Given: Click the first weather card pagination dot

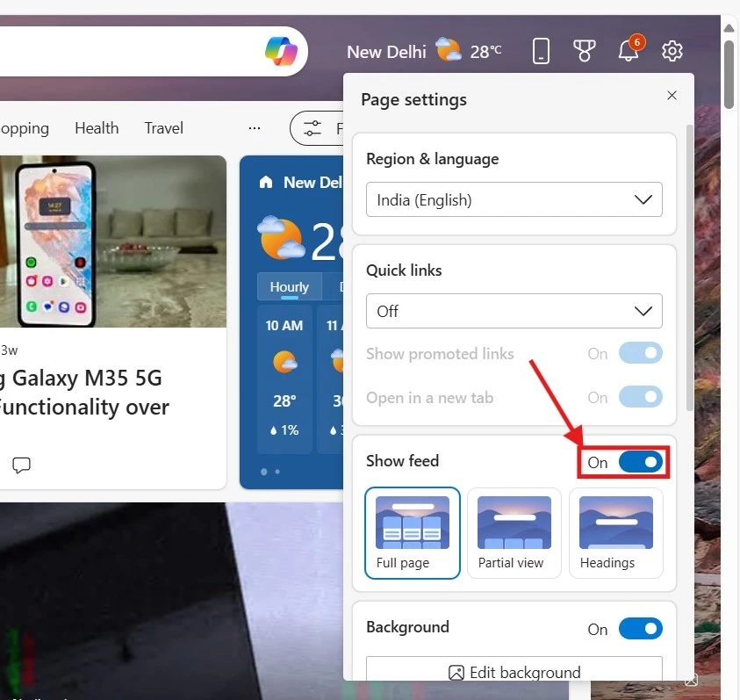Looking at the screenshot, I should point(264,472).
